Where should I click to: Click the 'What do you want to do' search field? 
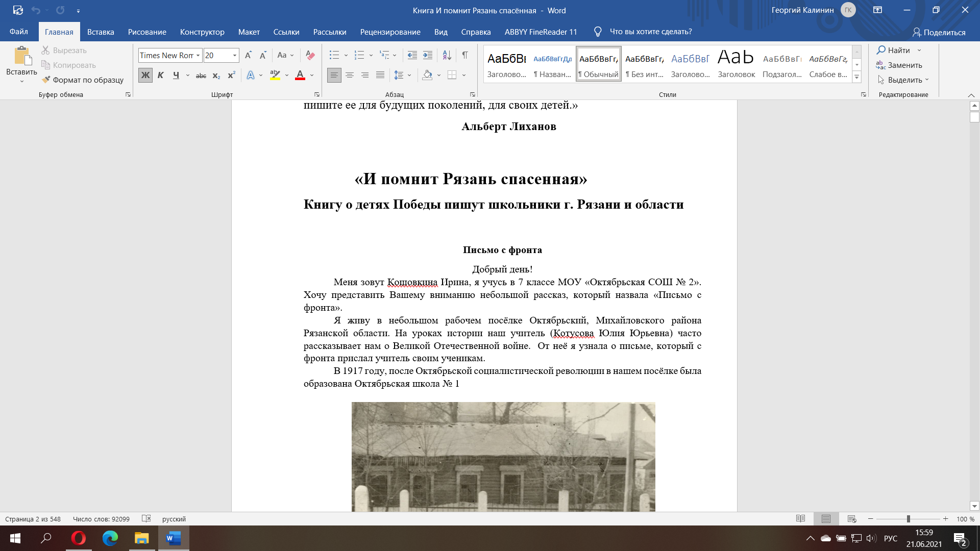[651, 32]
